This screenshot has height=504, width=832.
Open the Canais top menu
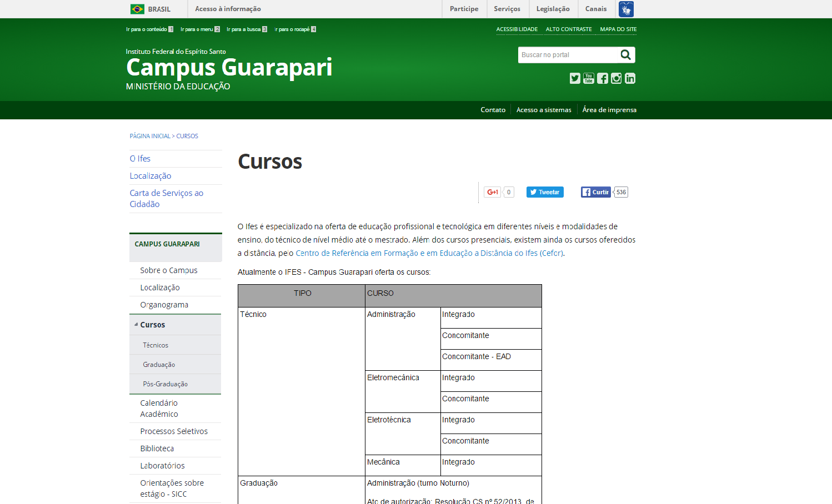pos(596,9)
